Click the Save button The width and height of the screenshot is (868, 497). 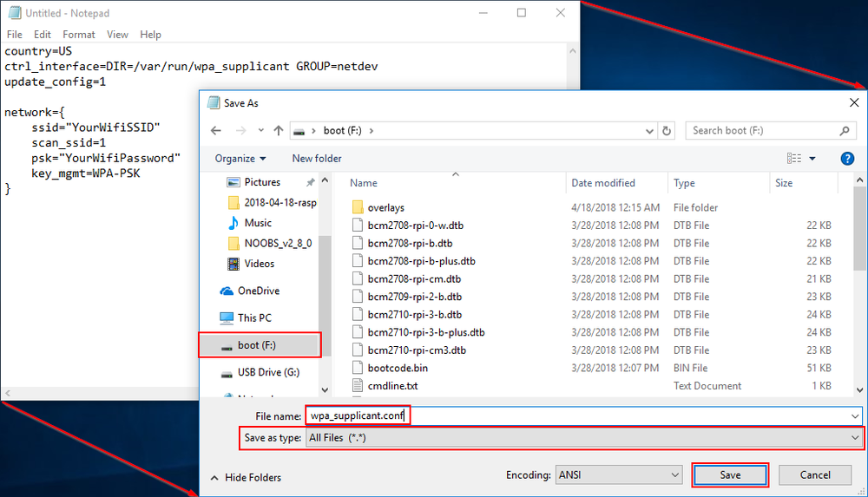click(730, 474)
